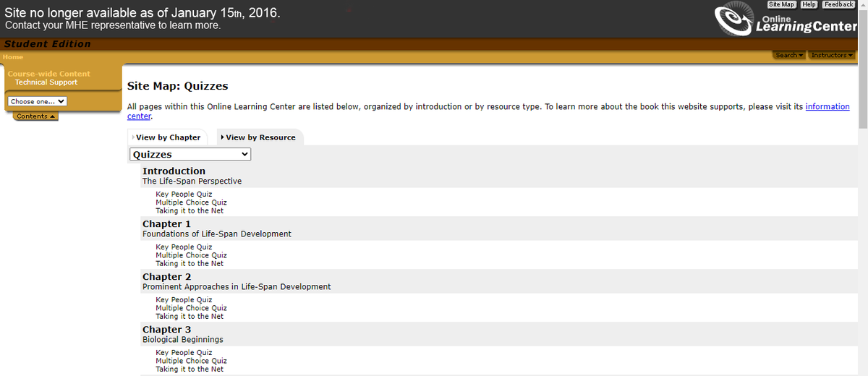
Task: Click the Chapter 1 heading
Action: pyautogui.click(x=166, y=224)
